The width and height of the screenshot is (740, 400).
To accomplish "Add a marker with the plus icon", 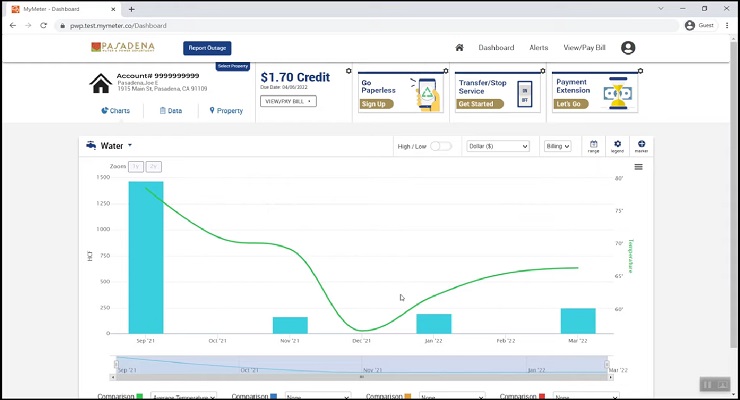I will pos(642,146).
